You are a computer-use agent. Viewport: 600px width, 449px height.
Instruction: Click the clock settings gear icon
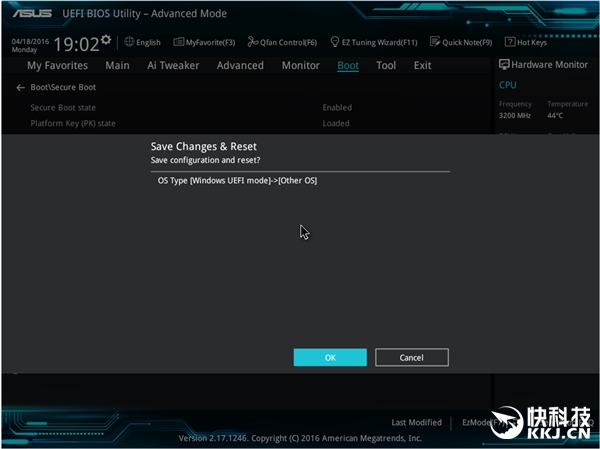106,40
